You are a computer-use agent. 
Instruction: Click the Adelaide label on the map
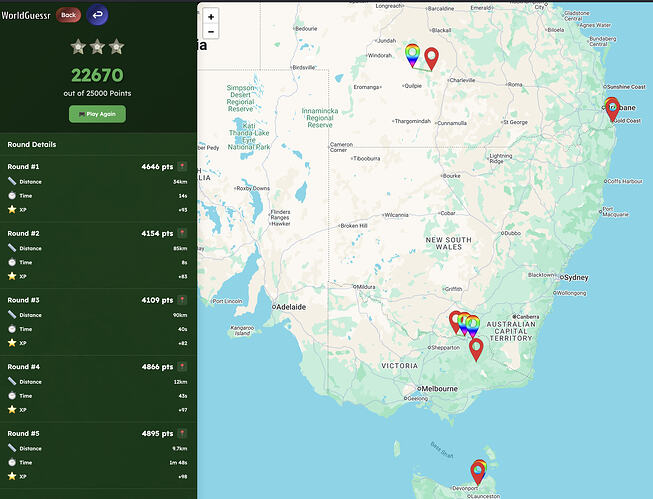291,307
